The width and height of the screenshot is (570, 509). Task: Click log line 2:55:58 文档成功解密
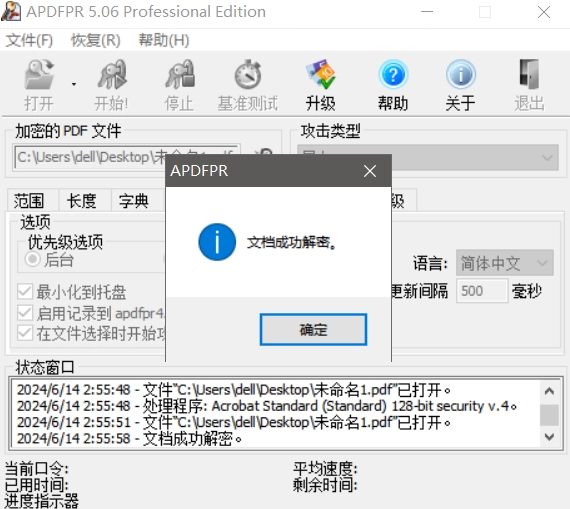pos(129,439)
